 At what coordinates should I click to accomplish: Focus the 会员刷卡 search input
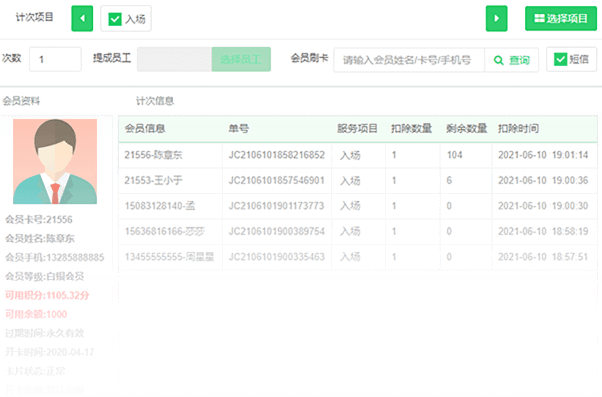coord(409,60)
